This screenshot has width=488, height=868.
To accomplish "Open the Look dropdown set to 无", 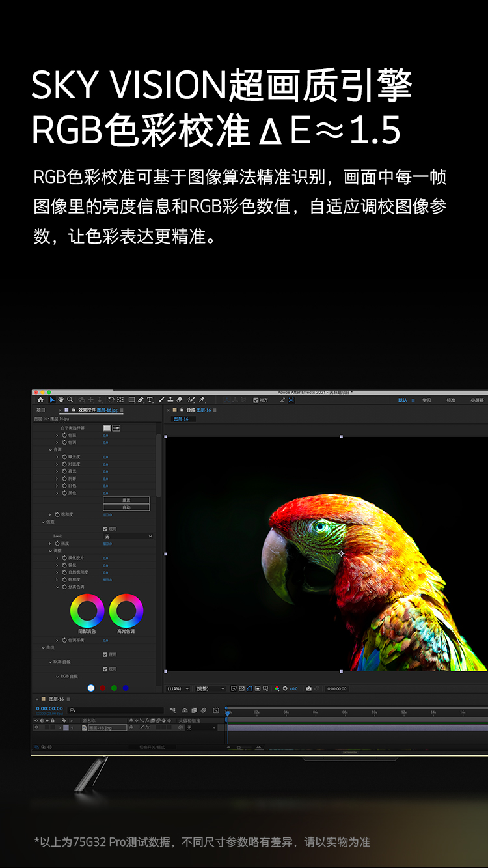I will tap(128, 536).
